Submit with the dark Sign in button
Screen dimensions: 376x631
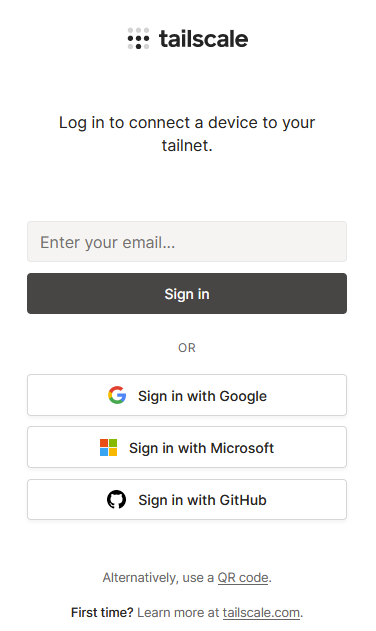coord(187,294)
